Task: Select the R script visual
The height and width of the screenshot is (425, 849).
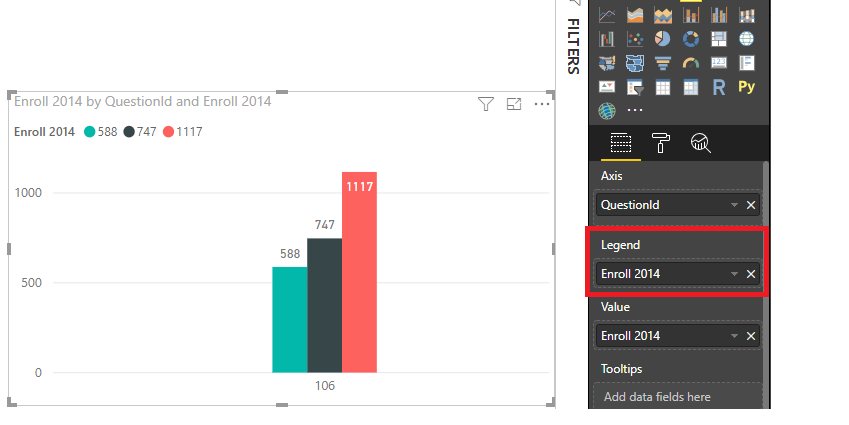Action: point(719,87)
